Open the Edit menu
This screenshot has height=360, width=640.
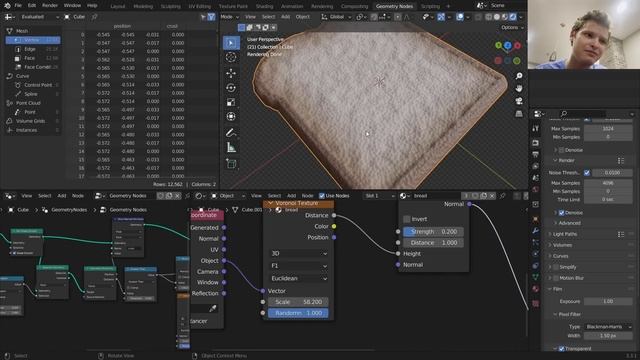32,6
